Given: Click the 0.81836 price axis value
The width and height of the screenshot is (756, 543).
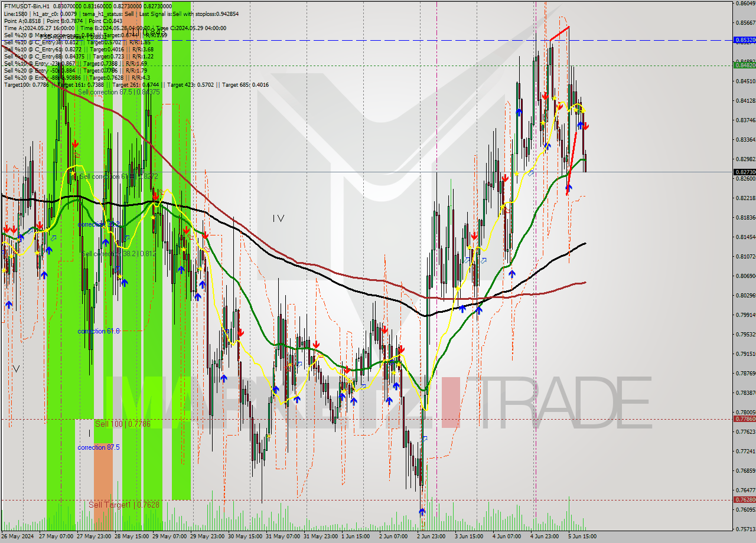Looking at the screenshot, I should pos(744,218).
